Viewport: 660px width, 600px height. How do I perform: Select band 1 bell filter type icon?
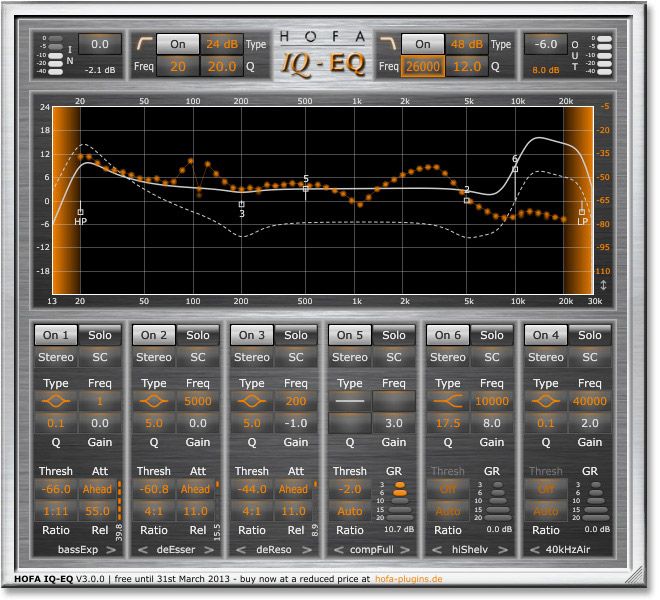56,401
